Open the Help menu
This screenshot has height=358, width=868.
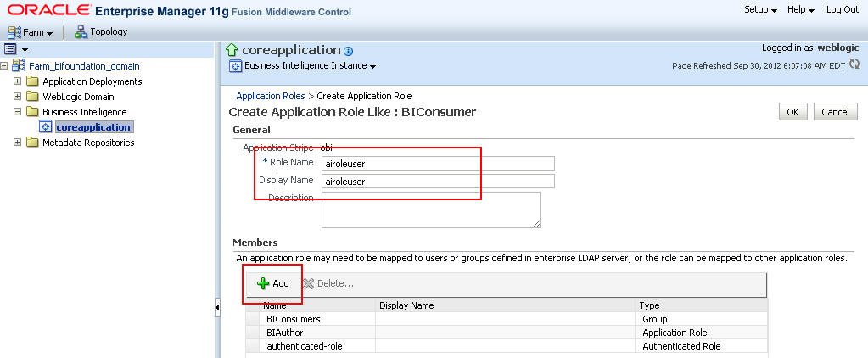click(x=801, y=10)
